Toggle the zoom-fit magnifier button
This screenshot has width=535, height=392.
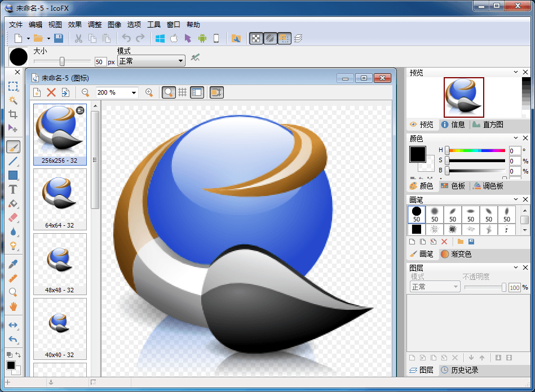(x=169, y=92)
